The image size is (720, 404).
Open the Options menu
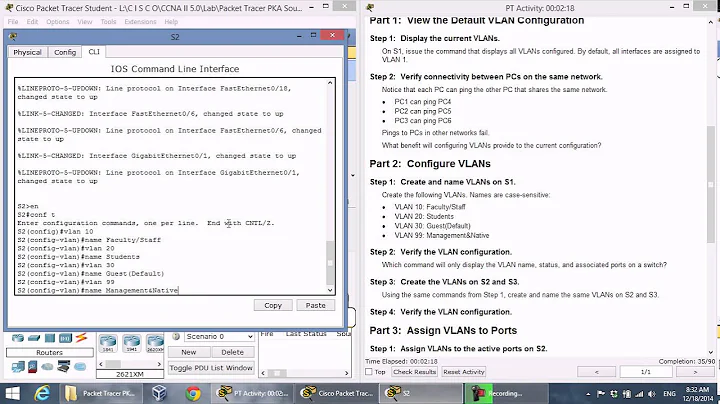pos(57,22)
